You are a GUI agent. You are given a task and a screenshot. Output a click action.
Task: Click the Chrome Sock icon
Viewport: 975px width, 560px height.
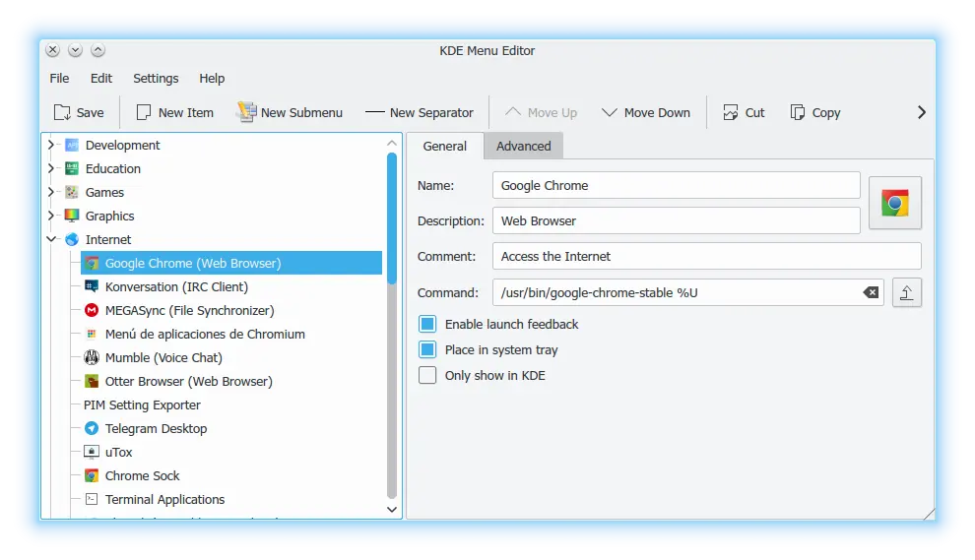pyautogui.click(x=92, y=475)
